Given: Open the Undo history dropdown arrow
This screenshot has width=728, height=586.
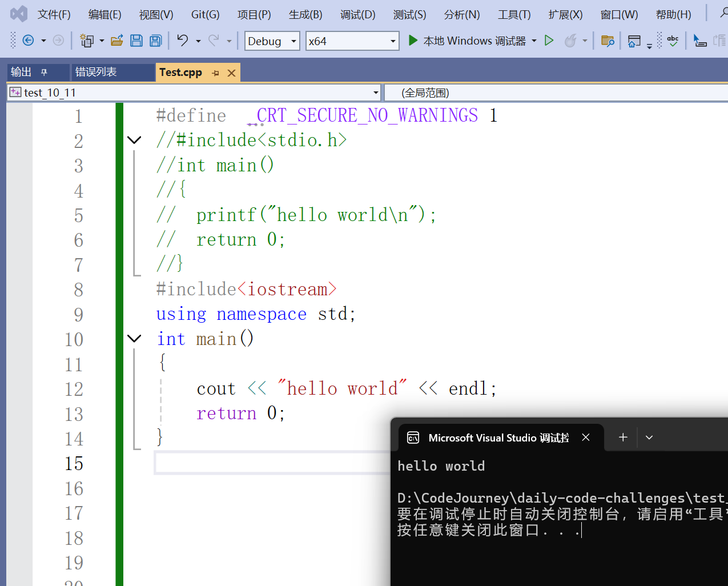Looking at the screenshot, I should click(x=198, y=41).
